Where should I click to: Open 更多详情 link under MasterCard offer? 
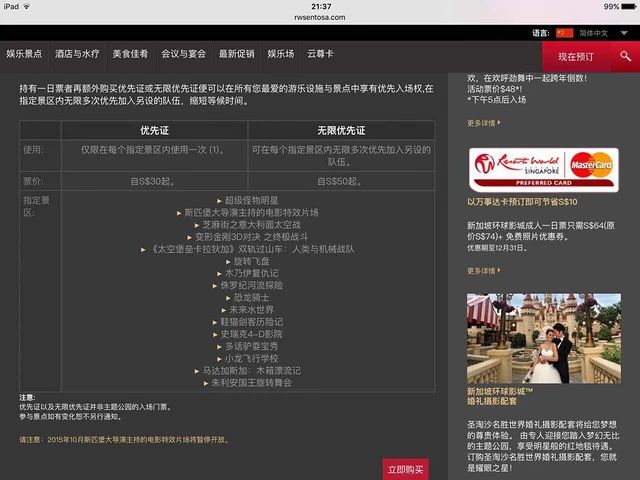[x=483, y=271]
